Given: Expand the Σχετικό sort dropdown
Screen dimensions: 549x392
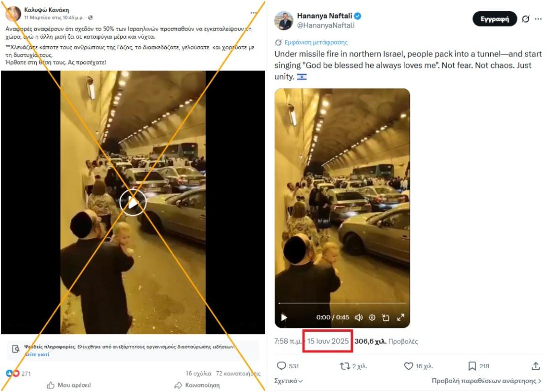Looking at the screenshot, I should 289,381.
